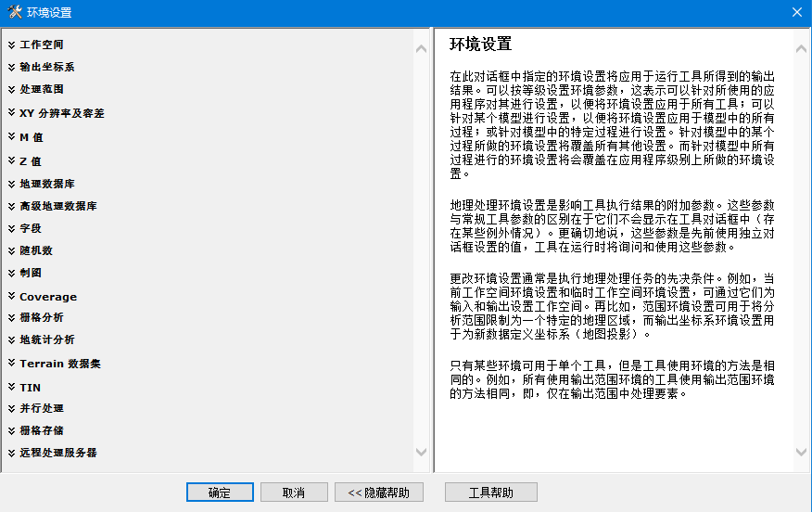Click the 确定 button
The image size is (812, 512).
coord(220,493)
